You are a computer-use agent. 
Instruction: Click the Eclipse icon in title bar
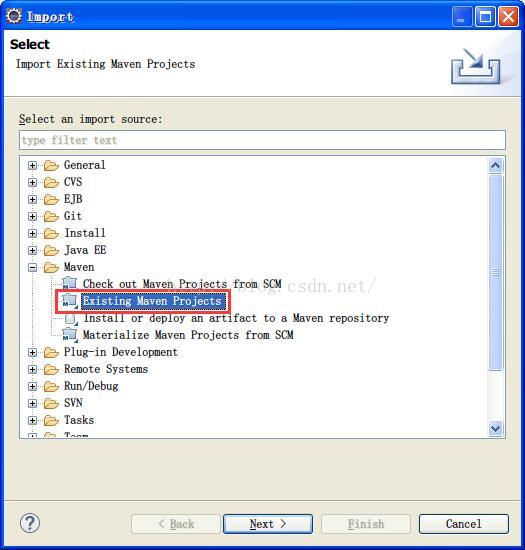coord(14,16)
